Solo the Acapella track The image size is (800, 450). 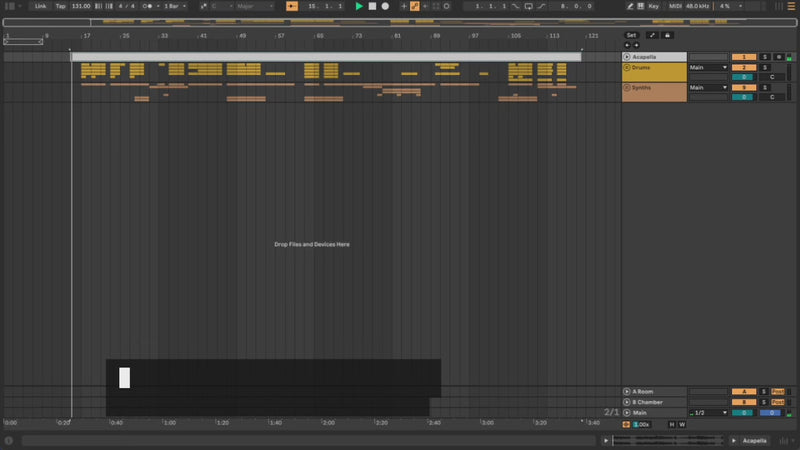(x=764, y=57)
